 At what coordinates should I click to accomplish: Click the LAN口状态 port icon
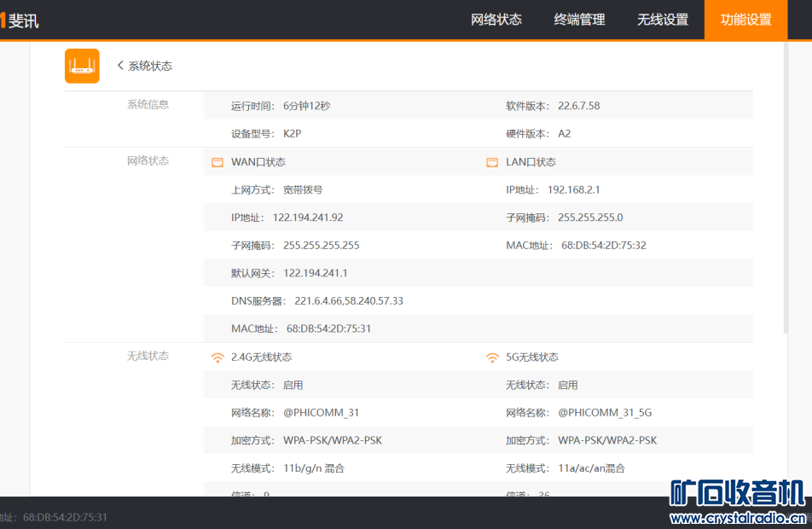point(492,161)
